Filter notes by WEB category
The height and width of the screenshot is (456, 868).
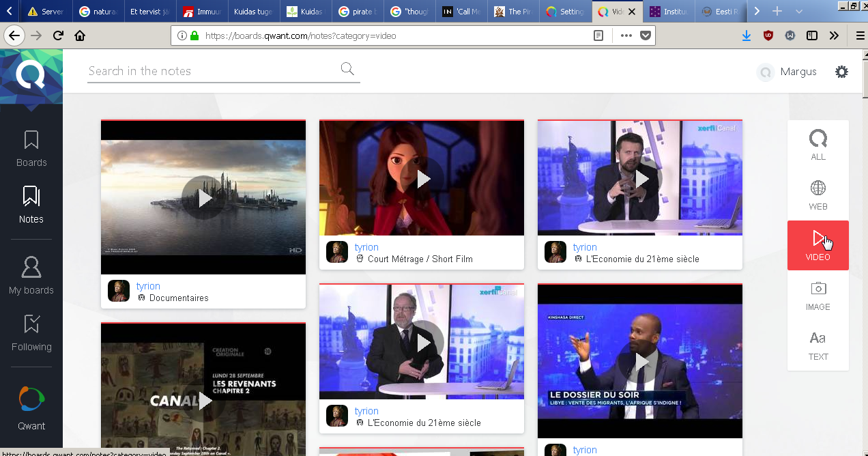coord(818,195)
